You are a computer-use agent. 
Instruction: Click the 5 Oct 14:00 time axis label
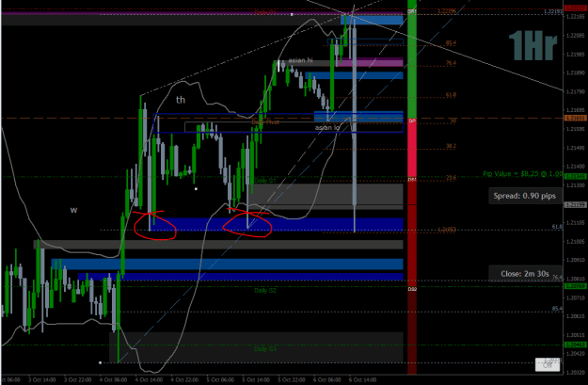[256, 379]
